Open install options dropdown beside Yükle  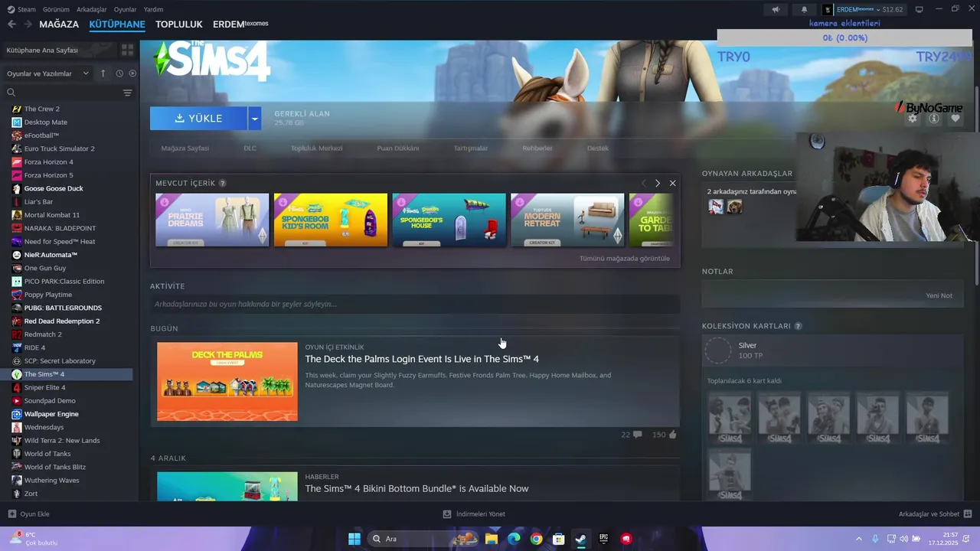click(255, 119)
